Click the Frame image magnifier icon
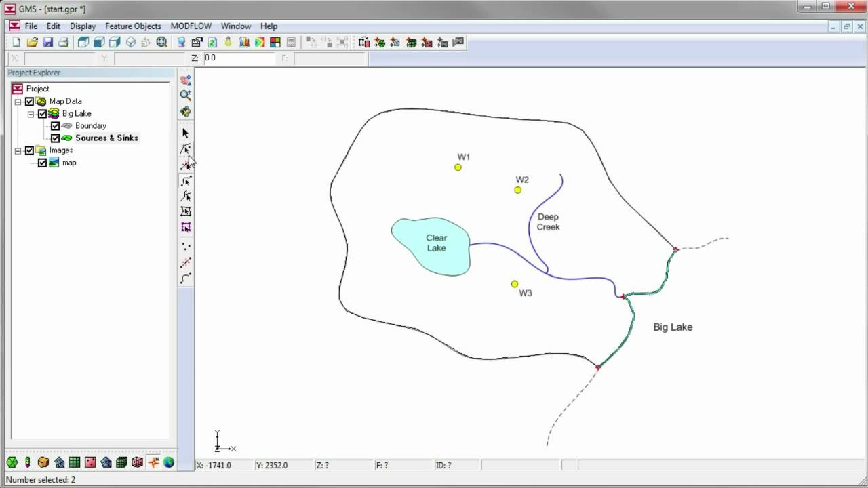Screen dimensions: 868x488 (162, 42)
